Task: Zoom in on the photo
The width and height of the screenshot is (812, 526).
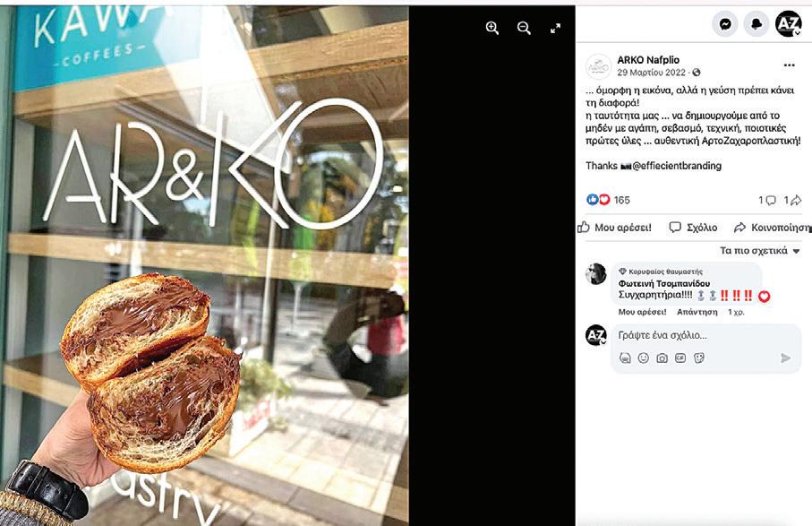Action: (x=492, y=28)
